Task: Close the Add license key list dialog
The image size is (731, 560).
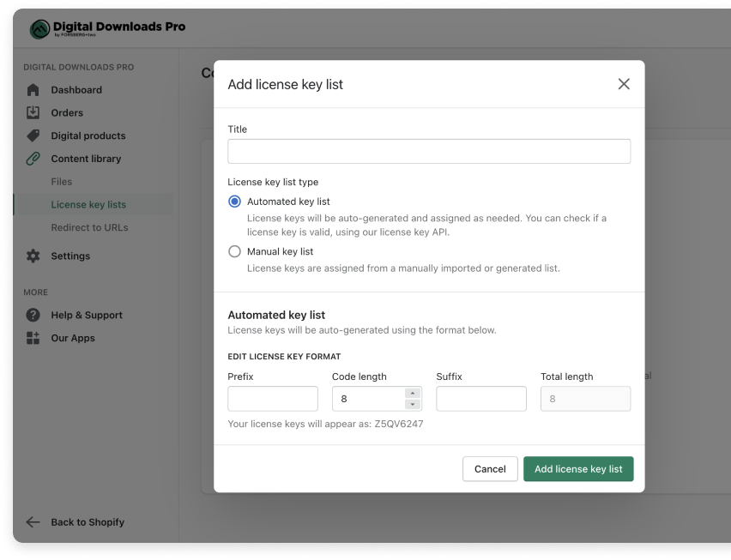Action: tap(624, 84)
